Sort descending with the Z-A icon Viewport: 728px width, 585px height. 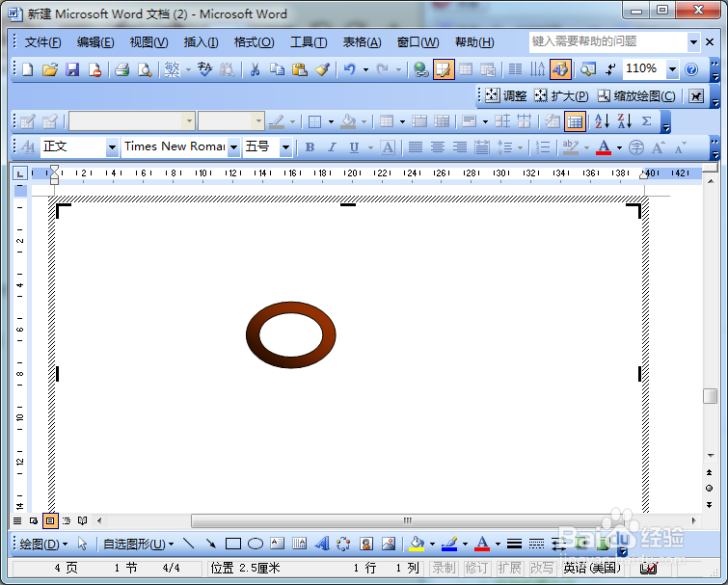[x=625, y=121]
